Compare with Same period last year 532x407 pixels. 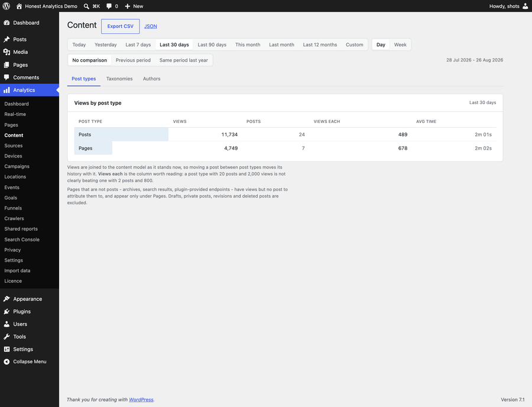184,60
